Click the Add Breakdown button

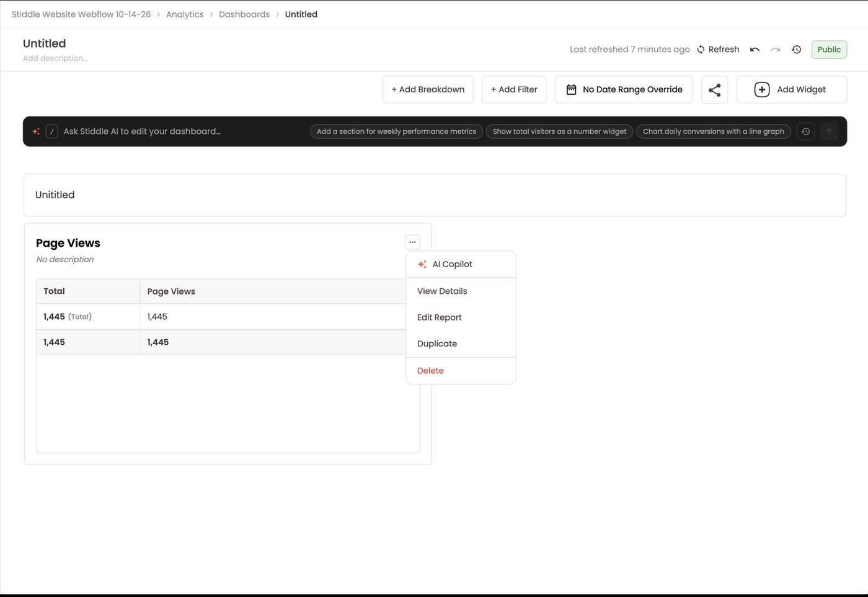click(x=428, y=90)
